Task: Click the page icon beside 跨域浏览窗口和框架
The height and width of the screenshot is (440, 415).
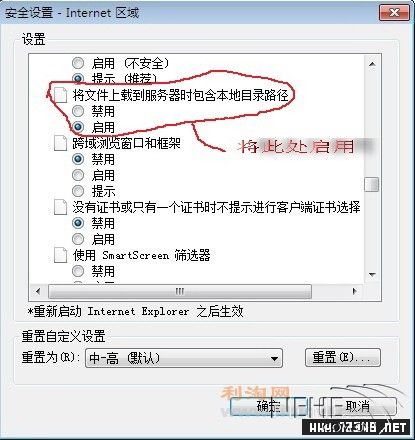Action: [x=61, y=143]
